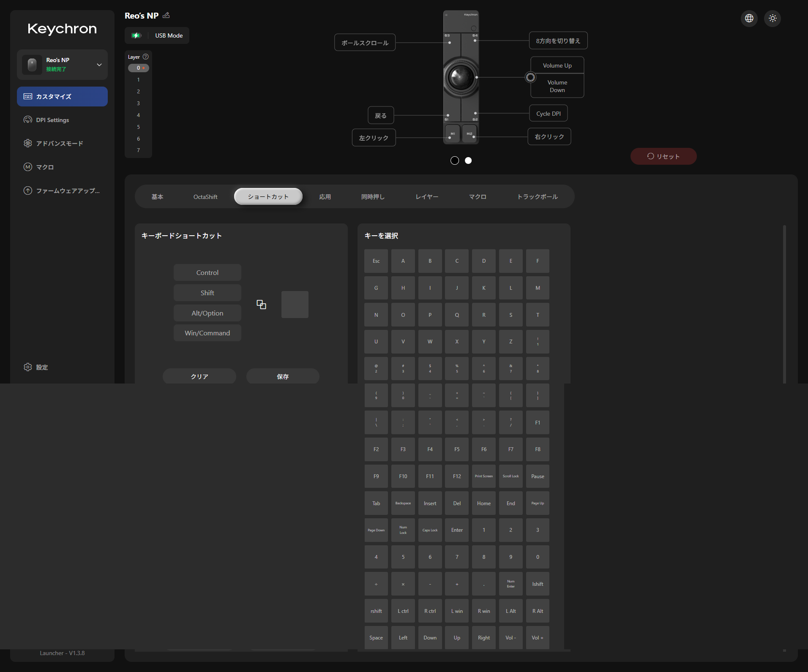This screenshot has width=808, height=672.
Task: Click the Layer help question mark icon
Action: click(146, 57)
